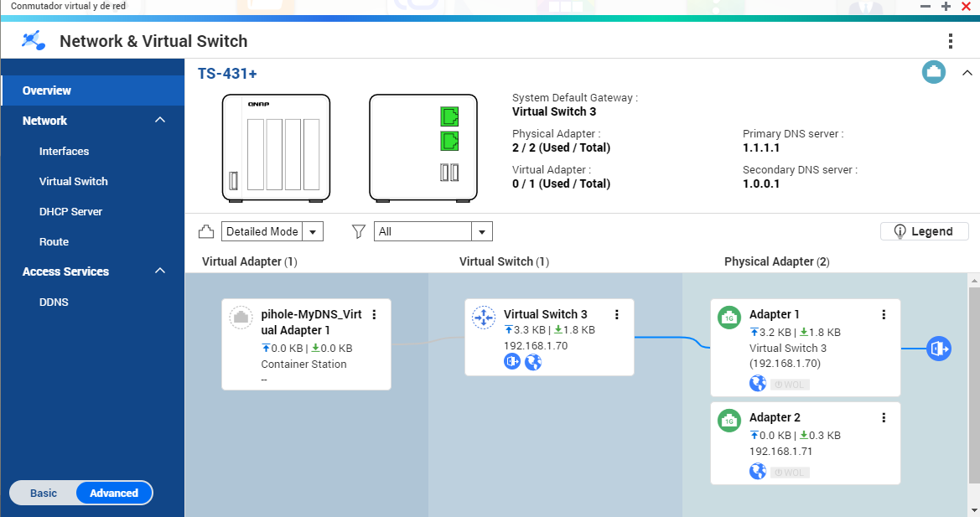Open the All filter dropdown
980x517 pixels.
tap(433, 231)
